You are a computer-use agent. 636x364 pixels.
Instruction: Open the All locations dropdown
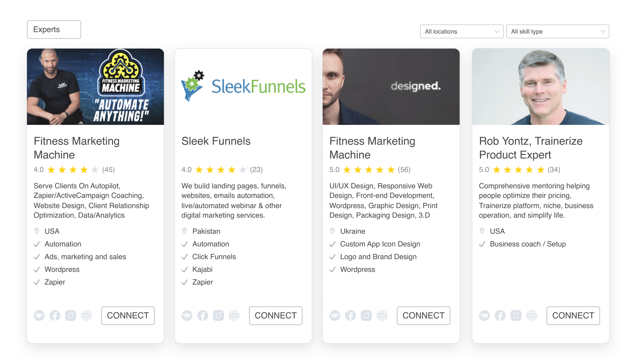(462, 31)
